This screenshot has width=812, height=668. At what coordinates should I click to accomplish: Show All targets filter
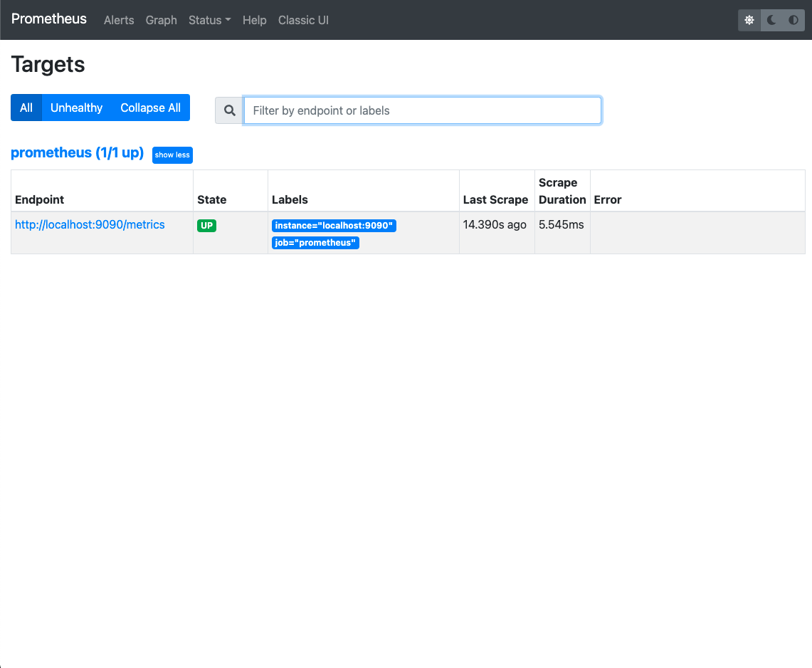tap(26, 108)
